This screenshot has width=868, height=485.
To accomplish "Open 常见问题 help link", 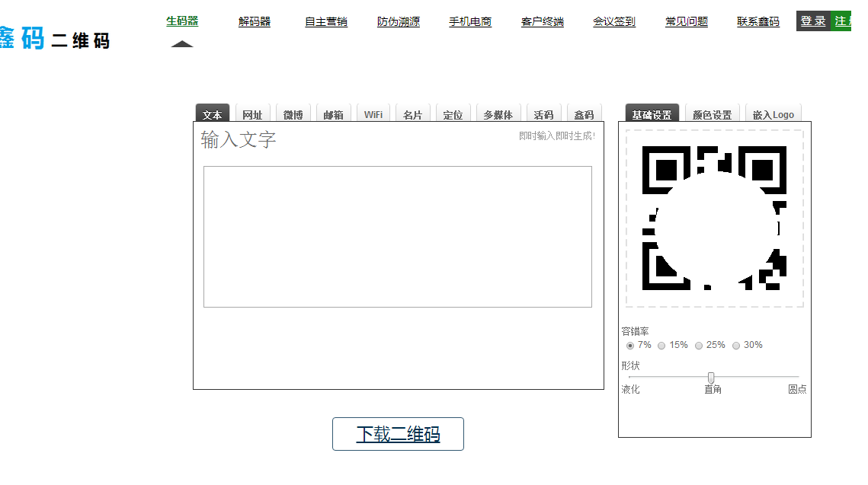I will point(687,21).
